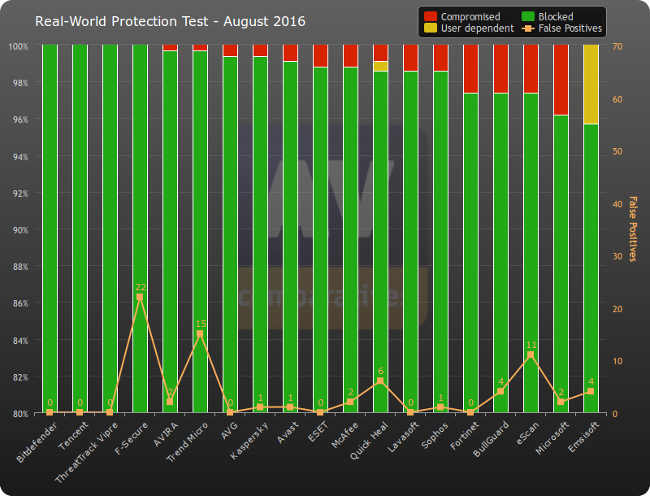Select Quick Heal's false positive point labeled 6

pos(380,381)
